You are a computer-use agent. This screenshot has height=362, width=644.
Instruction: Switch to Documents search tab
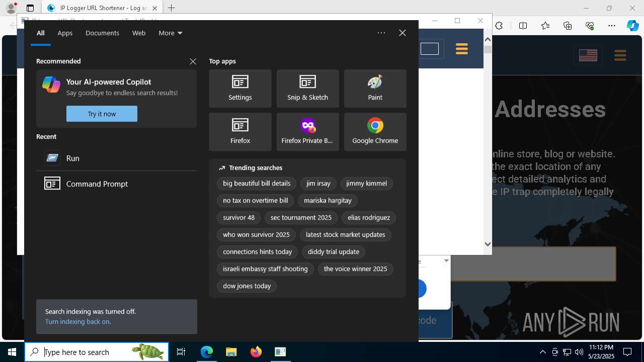(x=102, y=33)
